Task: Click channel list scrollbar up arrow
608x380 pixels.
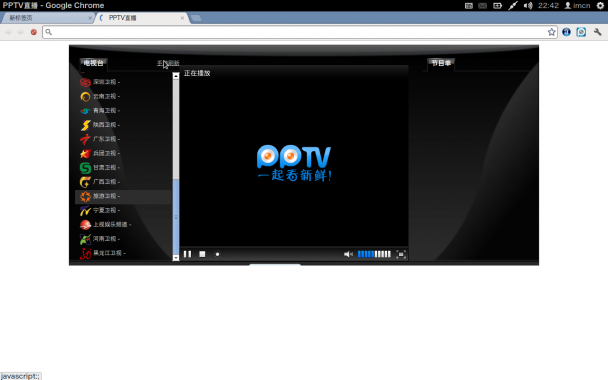Action: [x=176, y=76]
